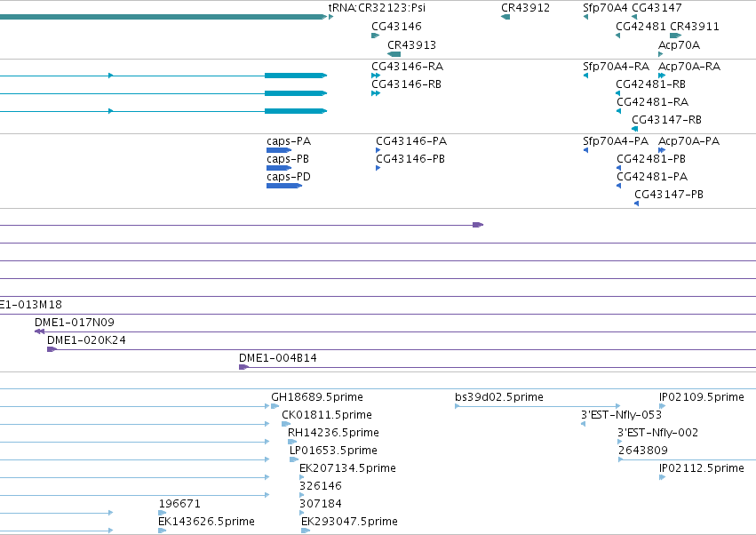Select the LP01653.5prime EST label
The height and width of the screenshot is (535, 756).
pyautogui.click(x=333, y=451)
